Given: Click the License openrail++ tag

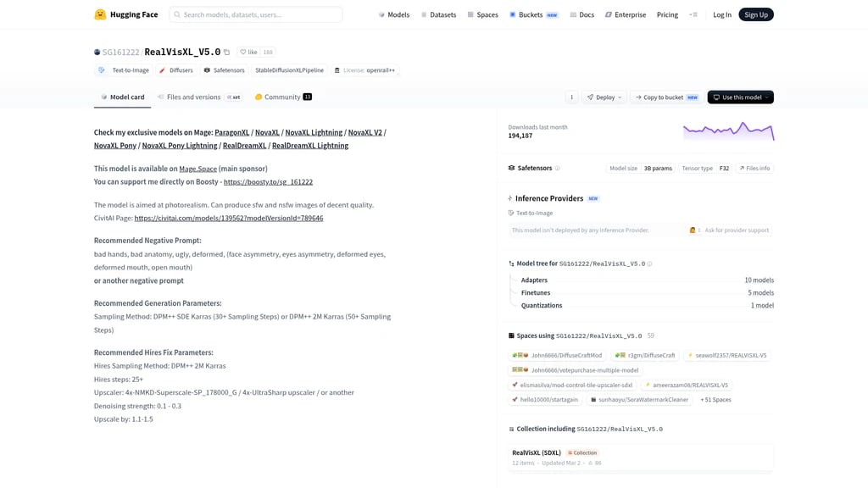Looking at the screenshot, I should [x=364, y=70].
